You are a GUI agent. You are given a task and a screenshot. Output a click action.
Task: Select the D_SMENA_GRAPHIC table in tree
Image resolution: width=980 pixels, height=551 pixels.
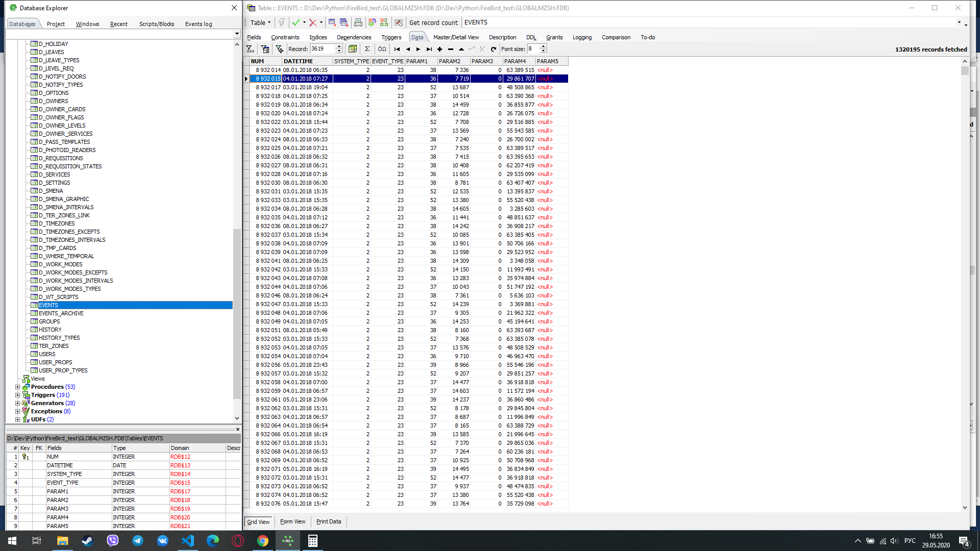tap(64, 199)
